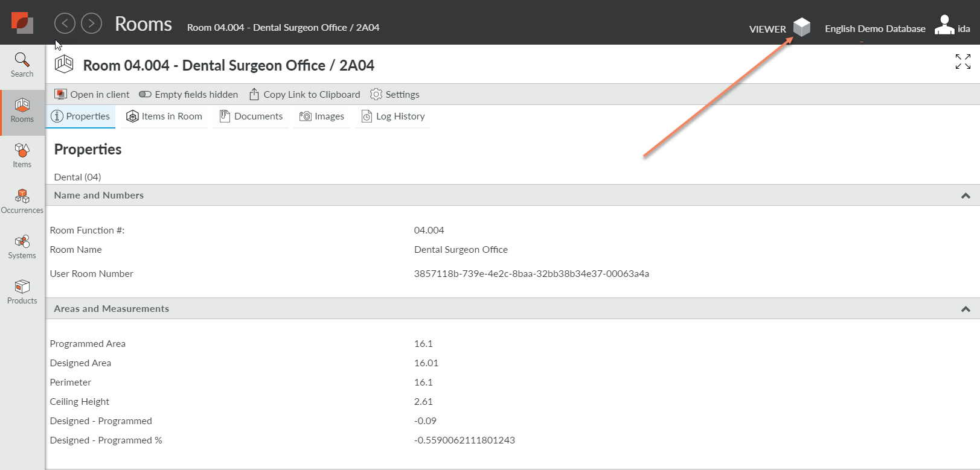Enter fullscreen using the expand icon

point(962,62)
